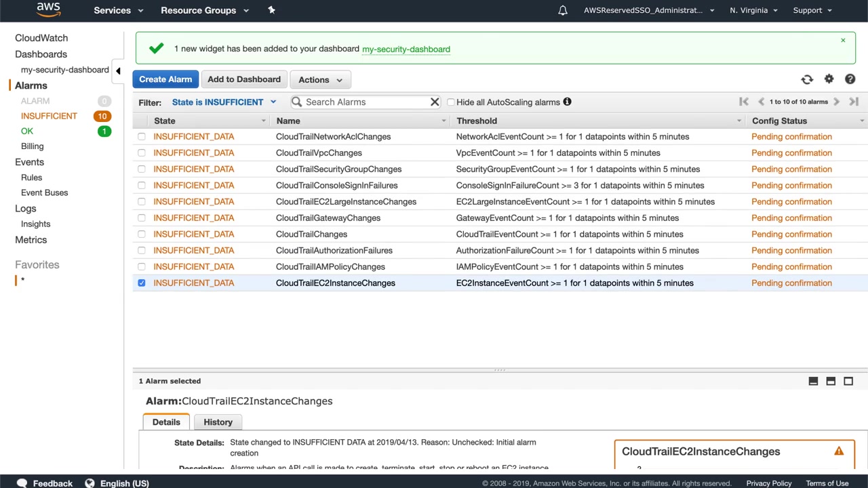Image resolution: width=868 pixels, height=488 pixels.
Task: Uncheck the CloudTrailEC2InstanceChanges alarm row
Action: pyautogui.click(x=142, y=283)
